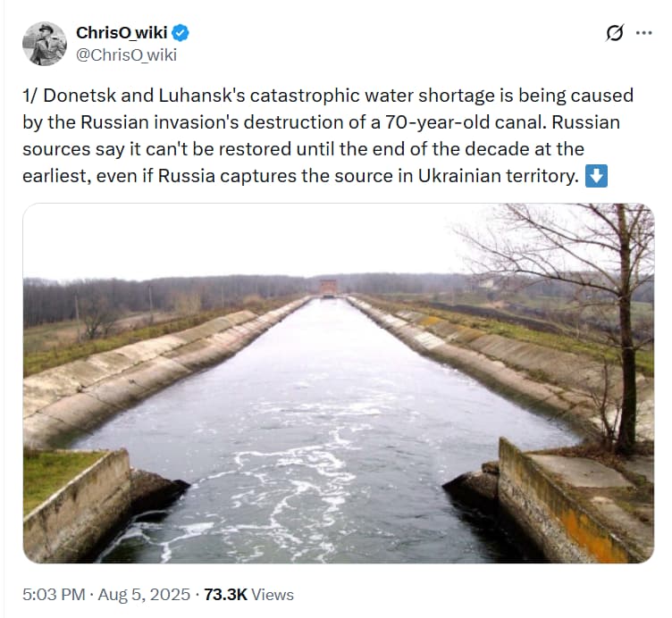Open the canal photo in the tweet
The image size is (672, 618).
tap(338, 383)
